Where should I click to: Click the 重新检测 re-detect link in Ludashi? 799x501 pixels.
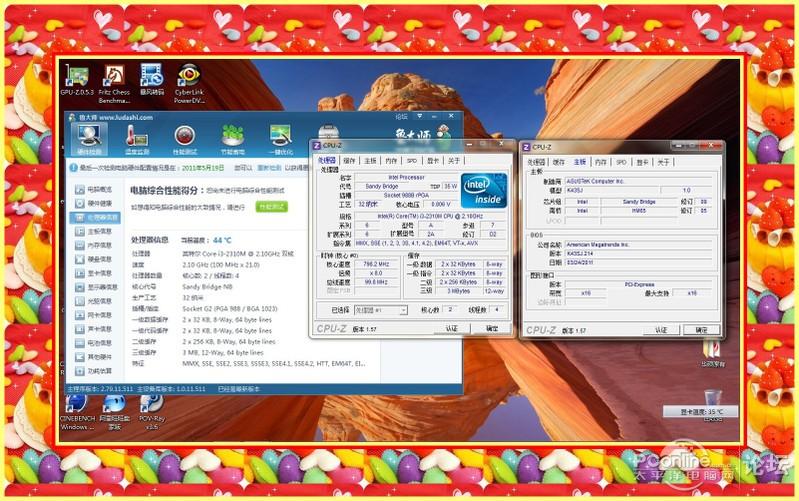pos(269,168)
